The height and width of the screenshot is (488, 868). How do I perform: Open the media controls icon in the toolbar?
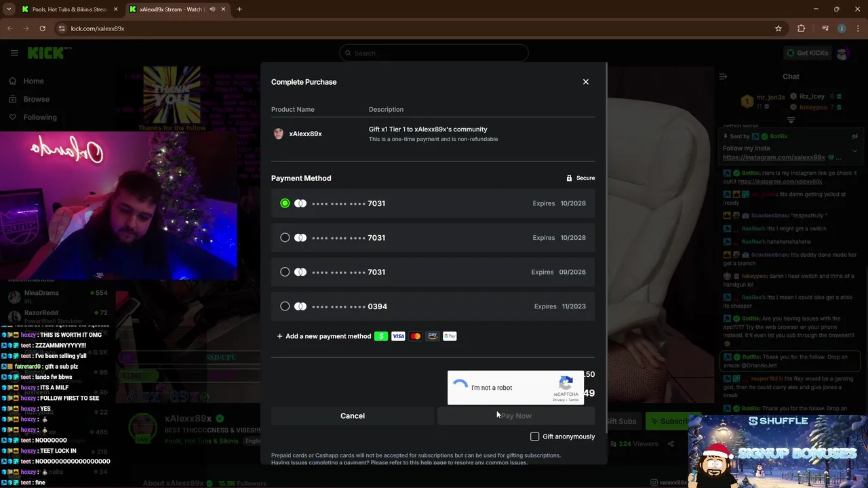[825, 28]
